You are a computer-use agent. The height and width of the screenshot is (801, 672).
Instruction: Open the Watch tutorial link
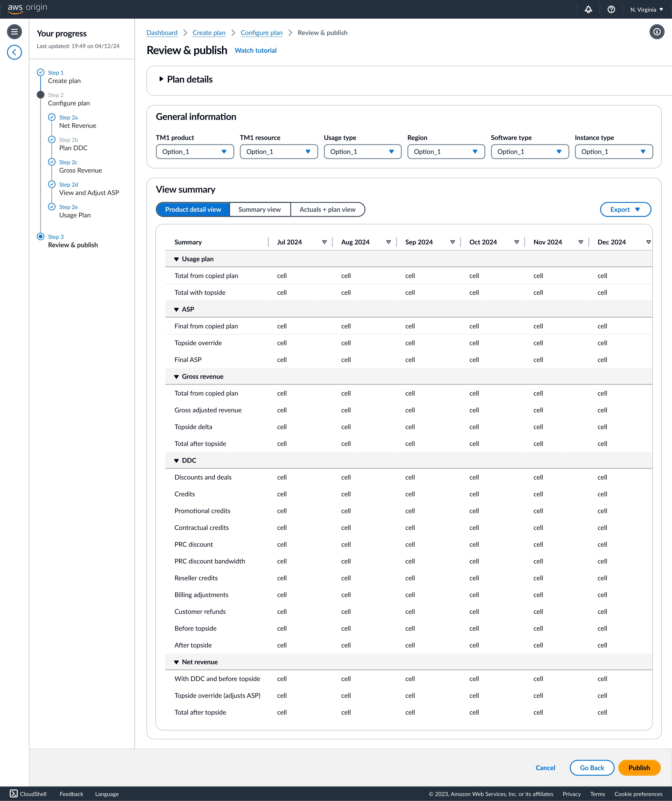[x=255, y=50]
